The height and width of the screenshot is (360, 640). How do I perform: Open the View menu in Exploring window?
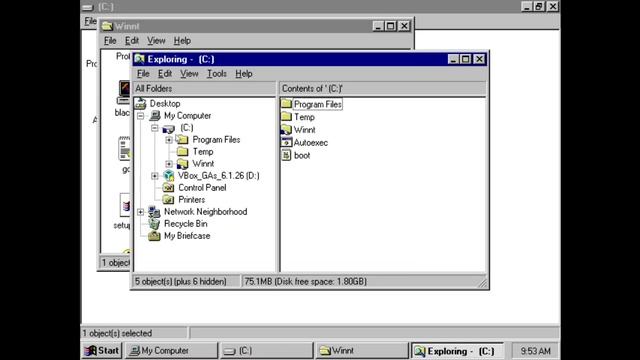[189, 74]
